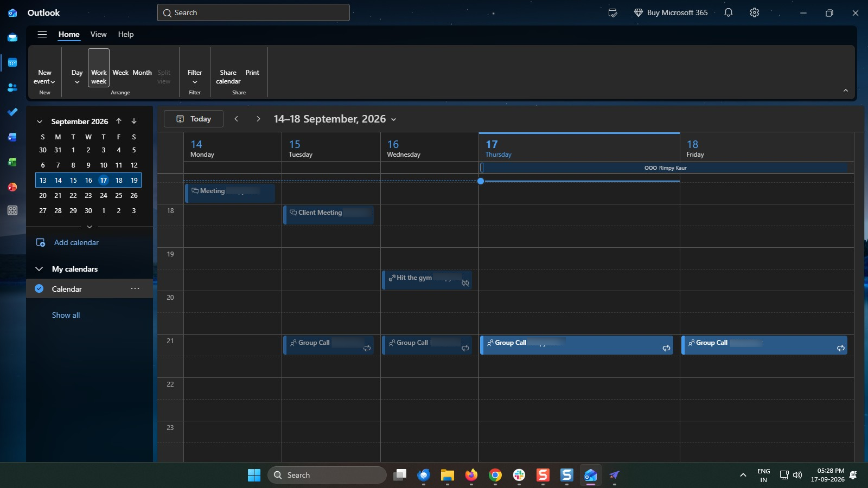Go to next week arrow
The width and height of the screenshot is (868, 488).
point(258,119)
